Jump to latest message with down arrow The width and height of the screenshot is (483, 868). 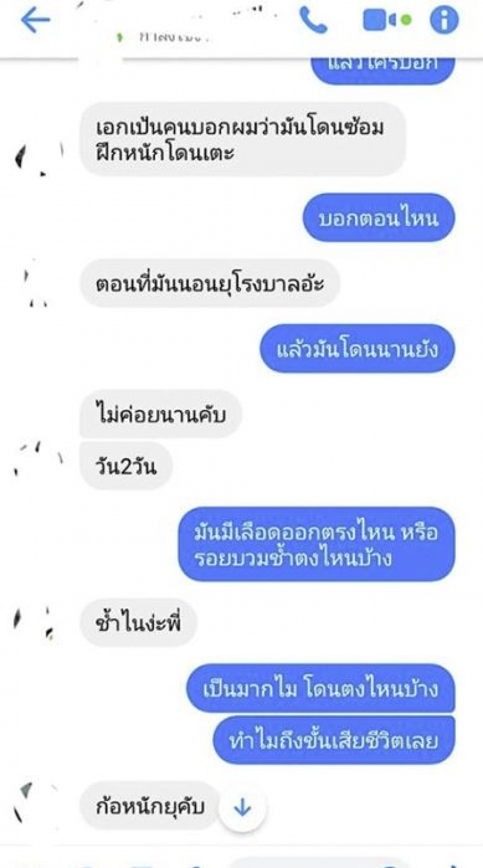[x=243, y=808]
